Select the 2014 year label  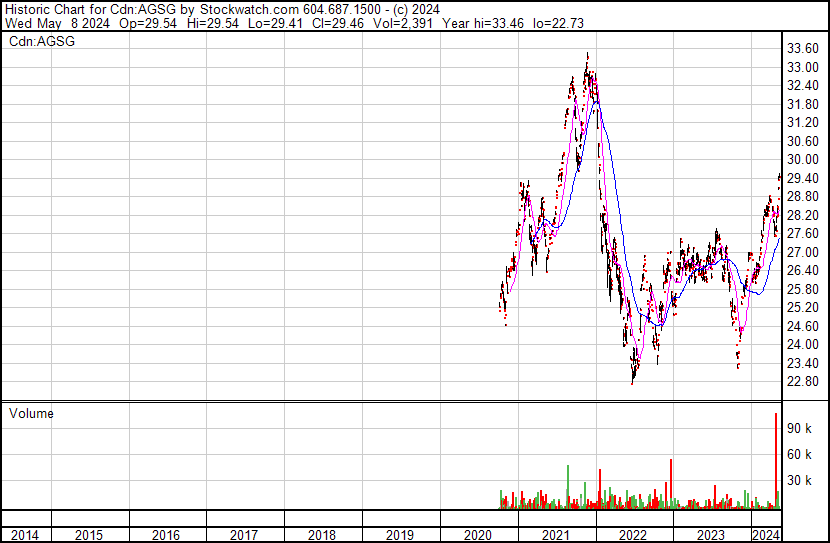24,535
